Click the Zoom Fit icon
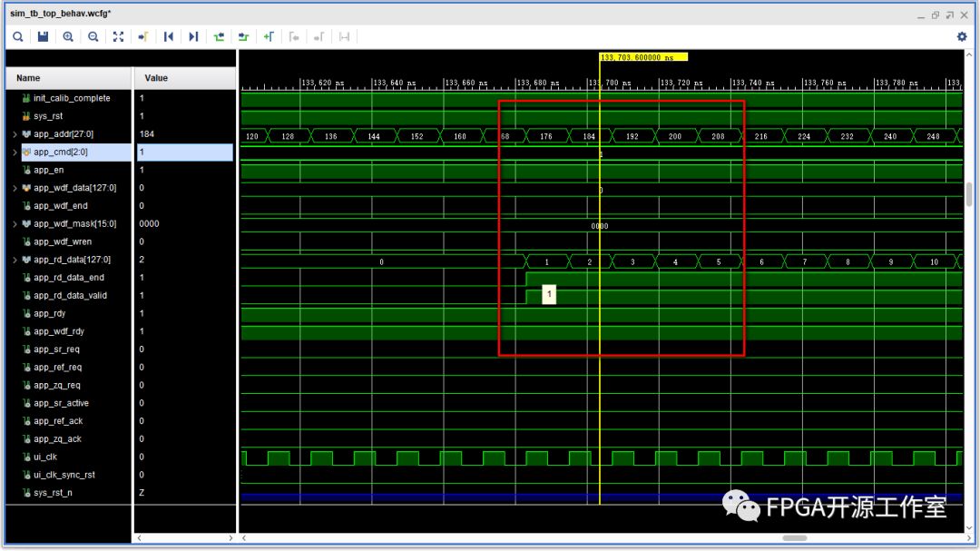This screenshot has height=551, width=980. pos(118,36)
